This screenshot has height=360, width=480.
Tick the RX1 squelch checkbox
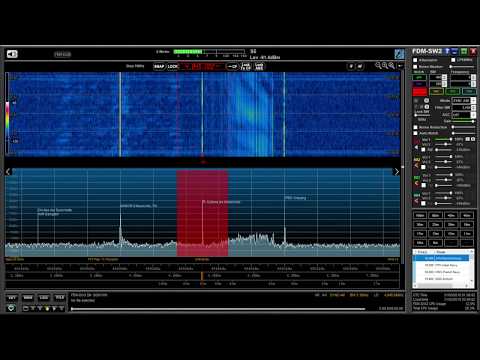click(423, 150)
